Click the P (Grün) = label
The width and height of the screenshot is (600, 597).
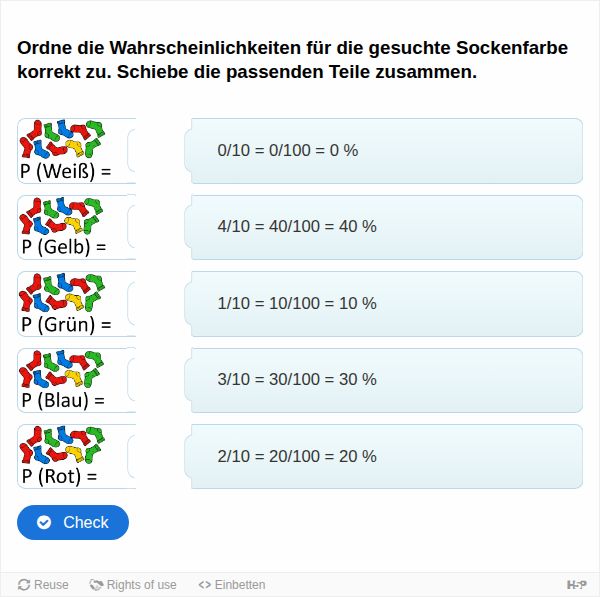click(x=66, y=325)
